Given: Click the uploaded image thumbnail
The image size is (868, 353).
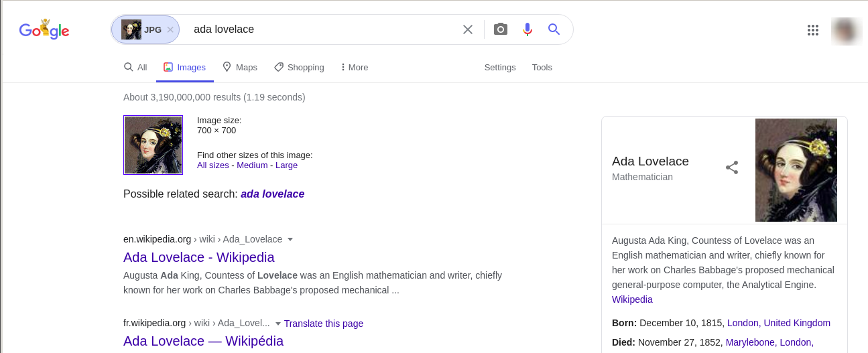Looking at the screenshot, I should point(153,145).
